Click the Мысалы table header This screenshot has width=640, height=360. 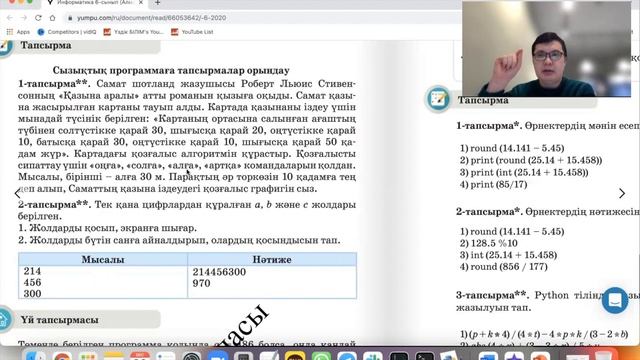[103, 260]
